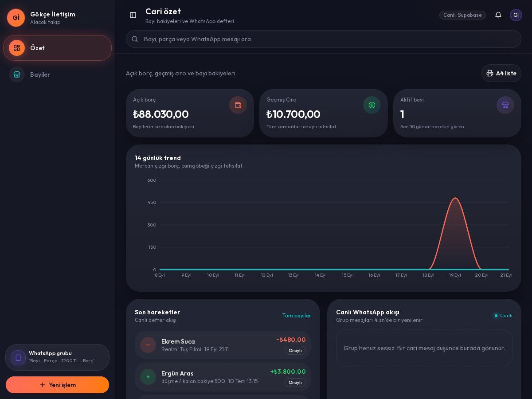Viewport: 532px width, 399px height.
Task: Click the 21 Eyl axis label
Action: (x=506, y=275)
